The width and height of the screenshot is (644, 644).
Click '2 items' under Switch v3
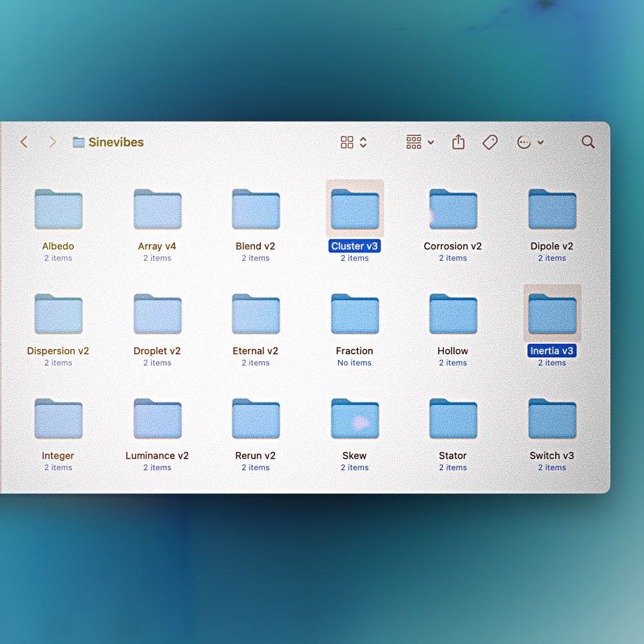(552, 468)
